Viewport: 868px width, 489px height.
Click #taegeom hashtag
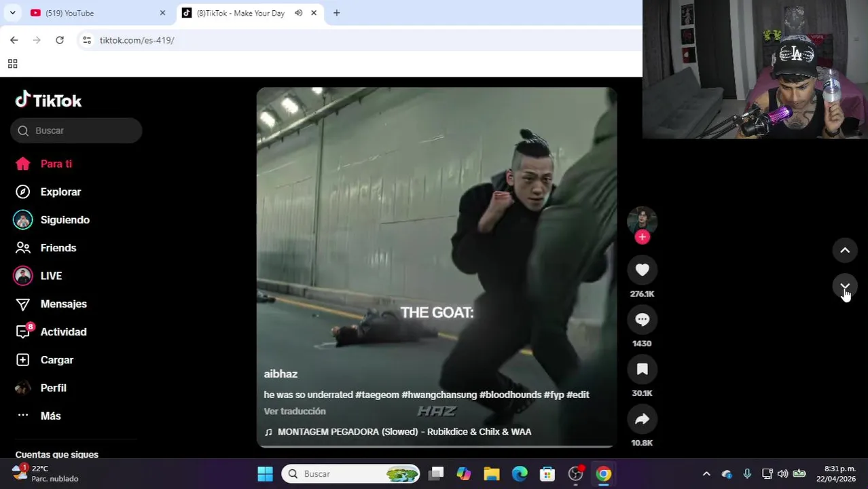[377, 395]
